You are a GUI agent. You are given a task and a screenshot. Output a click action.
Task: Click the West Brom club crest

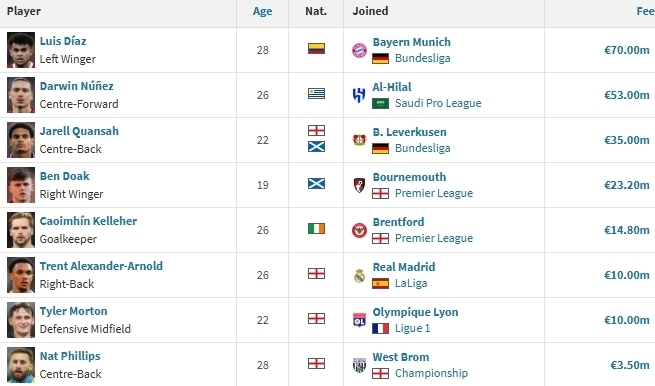click(x=359, y=365)
